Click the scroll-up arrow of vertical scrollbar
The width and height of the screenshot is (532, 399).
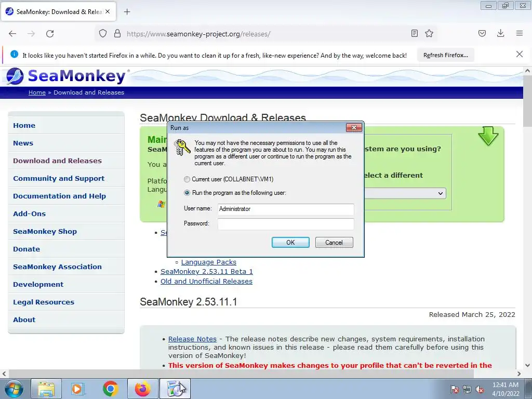pyautogui.click(x=527, y=71)
